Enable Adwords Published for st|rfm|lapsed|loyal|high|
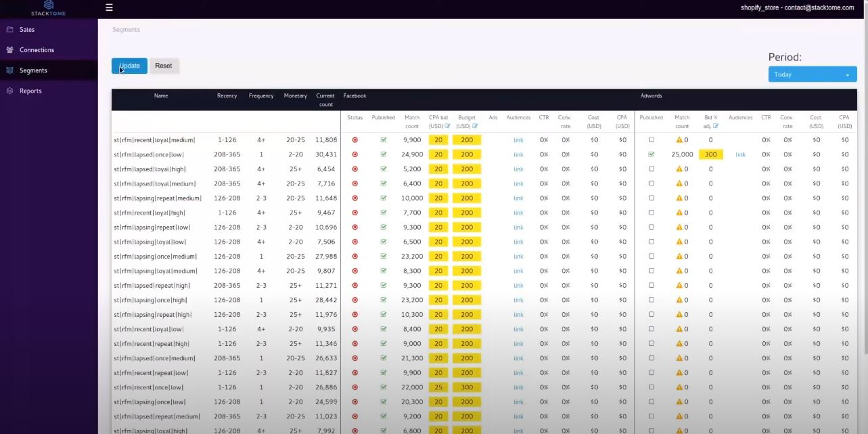 [652, 169]
